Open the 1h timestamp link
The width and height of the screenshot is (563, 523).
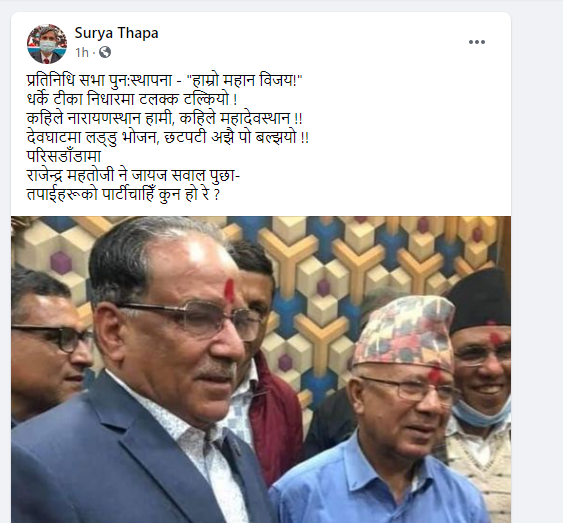[x=82, y=53]
